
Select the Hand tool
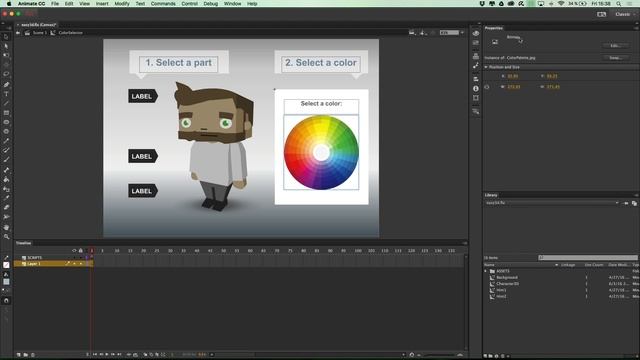[x=6, y=227]
